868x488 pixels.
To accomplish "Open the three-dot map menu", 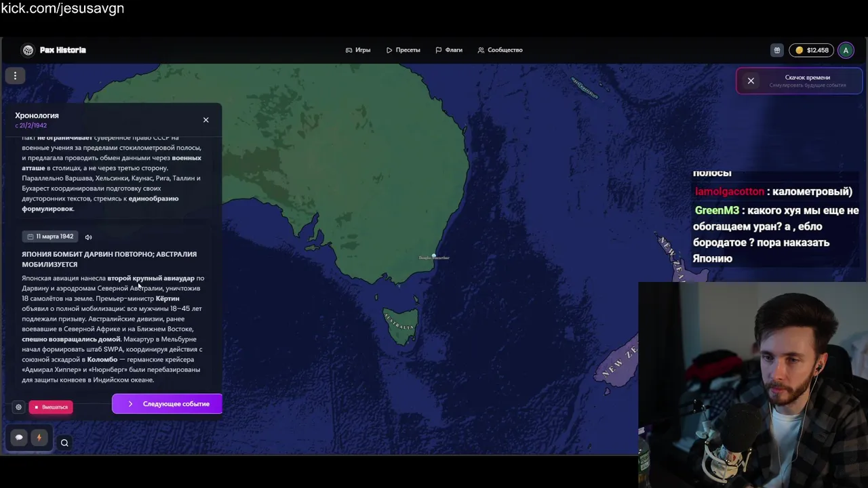I will click(x=15, y=76).
